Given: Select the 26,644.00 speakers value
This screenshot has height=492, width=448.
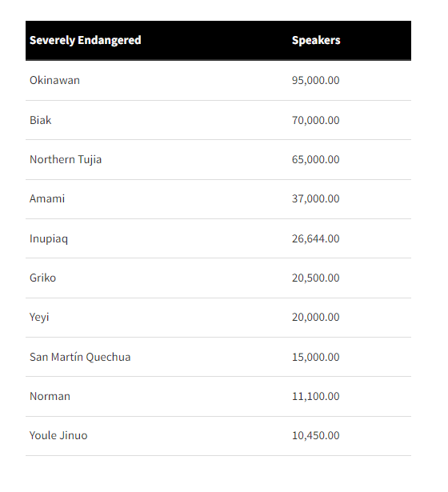Looking at the screenshot, I should coord(316,238).
